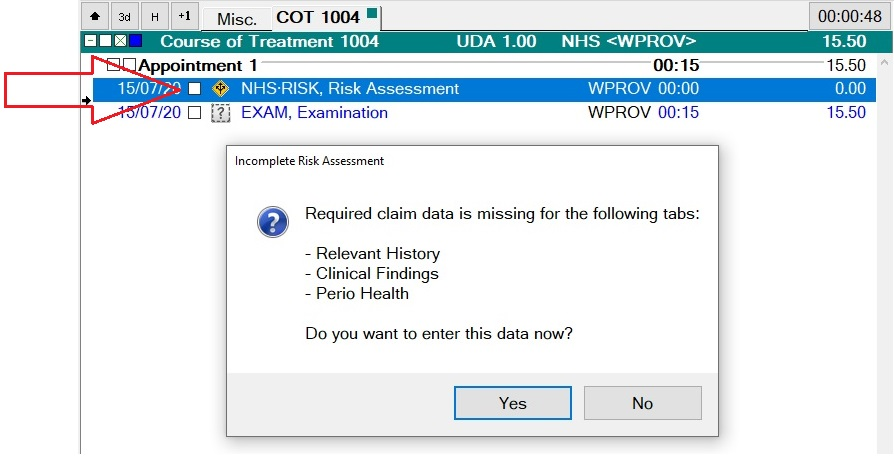Tick the NHS·RISK Risk Assessment checkbox
894x461 pixels.
tap(195, 89)
